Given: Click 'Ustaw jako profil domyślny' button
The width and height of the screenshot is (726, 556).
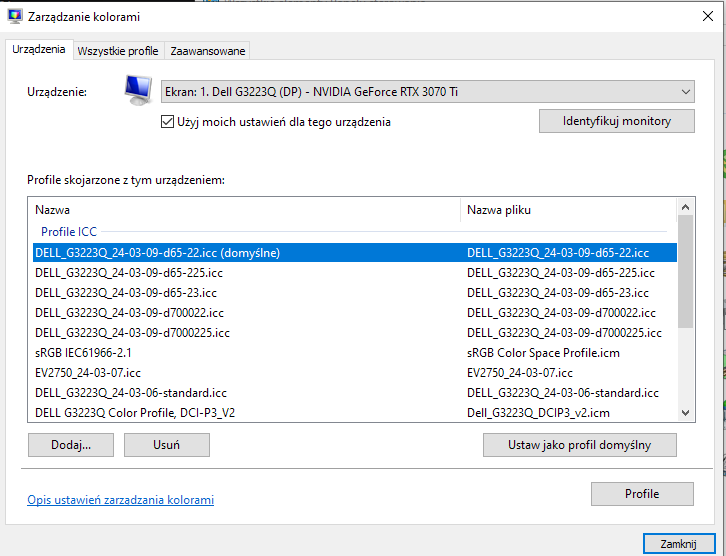Looking at the screenshot, I should pos(579,445).
